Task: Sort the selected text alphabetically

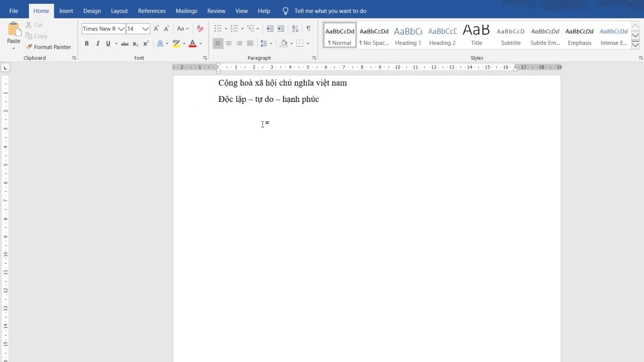Action: (295, 29)
